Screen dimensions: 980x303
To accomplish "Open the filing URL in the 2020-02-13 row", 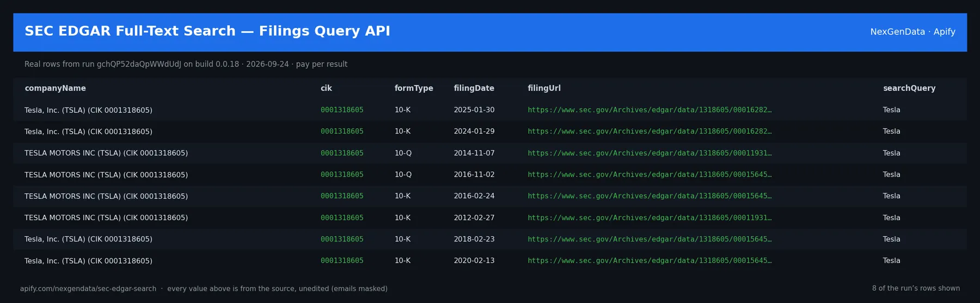I will (x=650, y=260).
